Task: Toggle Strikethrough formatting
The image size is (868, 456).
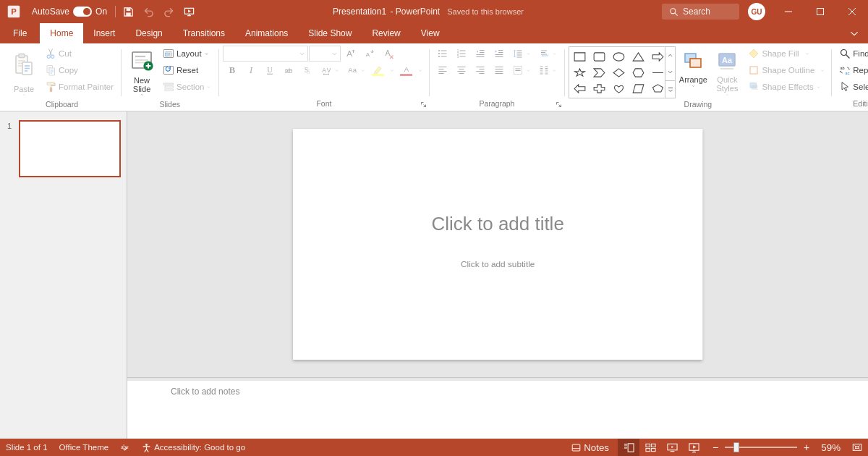Action: point(289,70)
